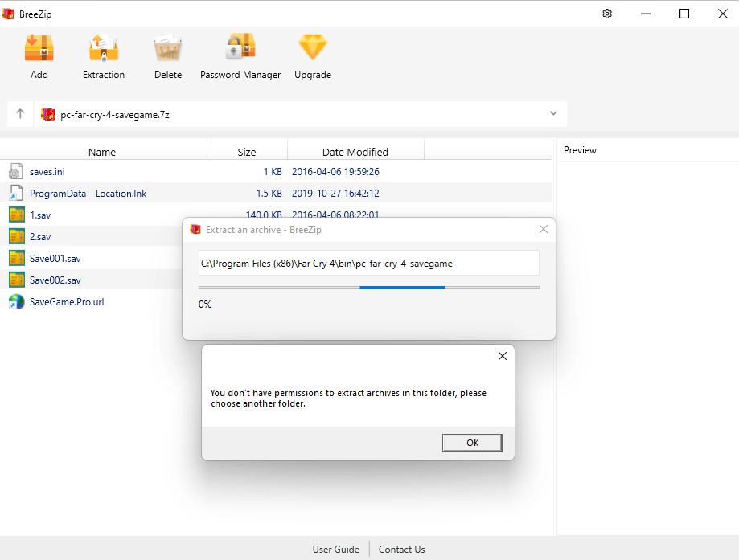The image size is (739, 560).
Task: Sort by Date Modified column header
Action: pyautogui.click(x=355, y=152)
